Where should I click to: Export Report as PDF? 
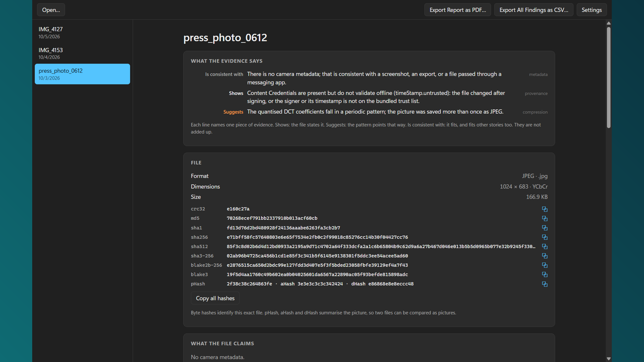pyautogui.click(x=458, y=10)
